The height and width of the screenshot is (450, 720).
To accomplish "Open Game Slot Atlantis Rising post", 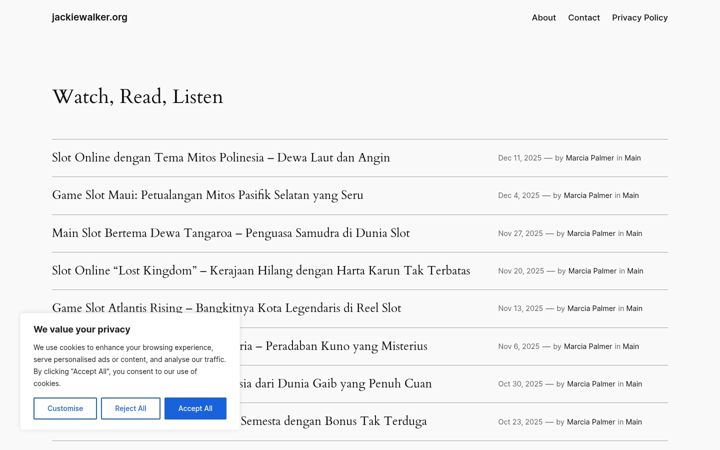I will coord(226,308).
